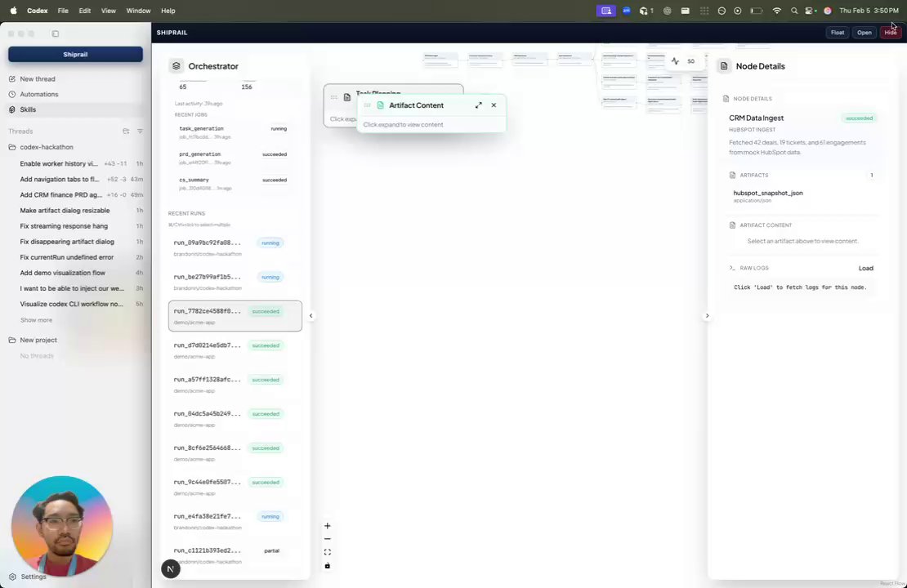Click the Automations clock icon
Image resolution: width=907 pixels, height=588 pixels.
12,94
